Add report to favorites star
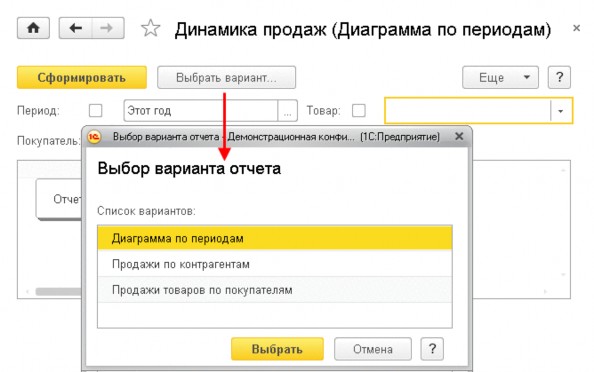Screen dimensions: 594x372 (151, 28)
